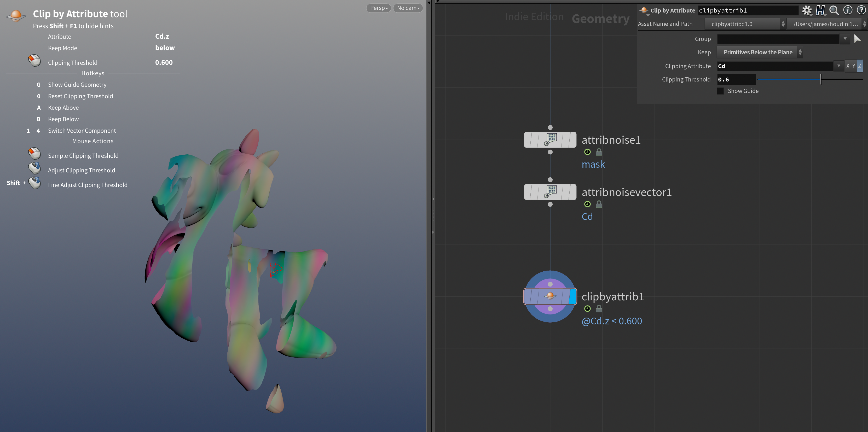The image size is (868, 432).
Task: Click the attribnoise1 node icon
Action: pos(550,139)
